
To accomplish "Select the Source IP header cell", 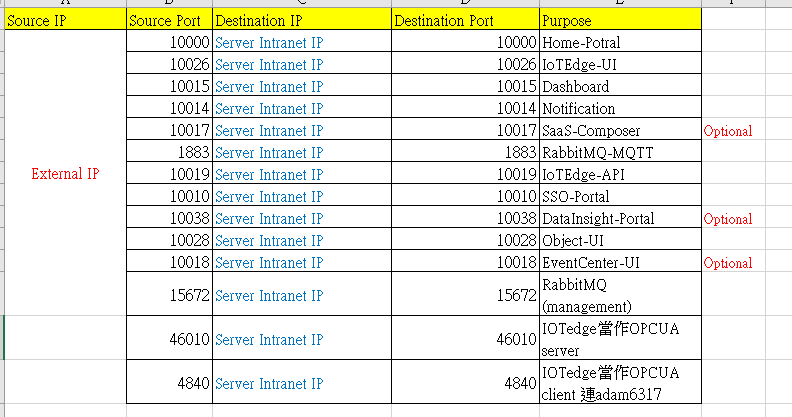I will pos(65,20).
